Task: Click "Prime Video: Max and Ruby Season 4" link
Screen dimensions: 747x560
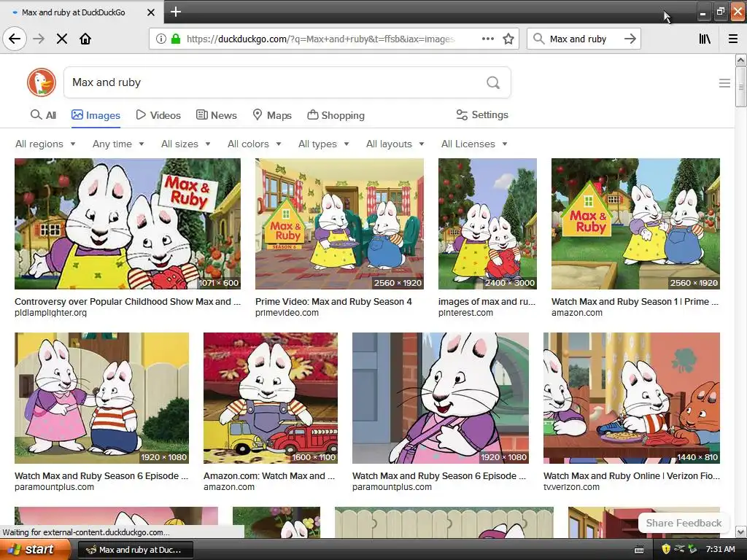Action: click(333, 301)
